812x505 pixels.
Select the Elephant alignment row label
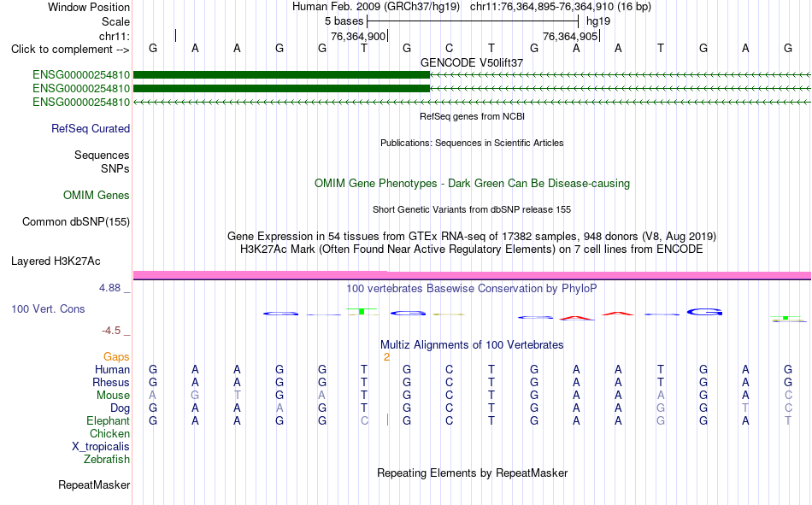coord(108,420)
